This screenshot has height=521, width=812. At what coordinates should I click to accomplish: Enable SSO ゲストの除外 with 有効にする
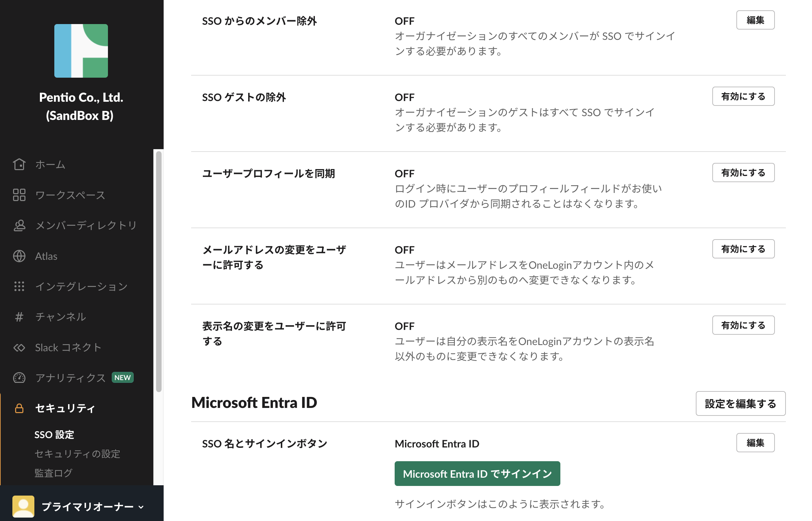[x=743, y=96]
